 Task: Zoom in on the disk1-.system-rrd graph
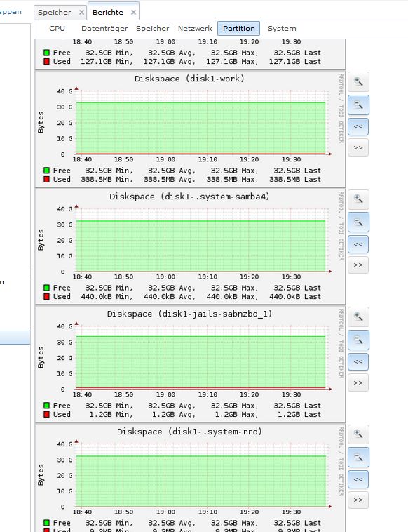358,434
